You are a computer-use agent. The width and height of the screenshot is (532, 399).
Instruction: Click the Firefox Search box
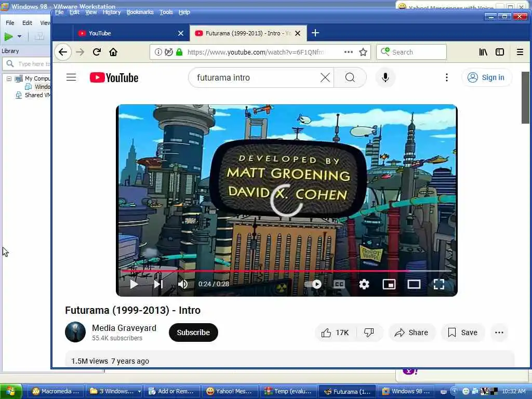point(411,52)
